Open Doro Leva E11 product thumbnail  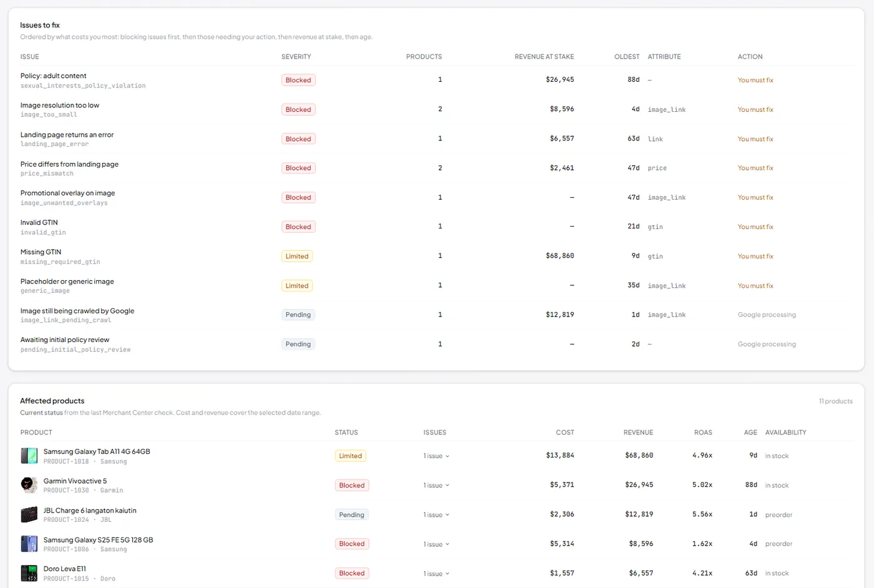click(x=29, y=573)
